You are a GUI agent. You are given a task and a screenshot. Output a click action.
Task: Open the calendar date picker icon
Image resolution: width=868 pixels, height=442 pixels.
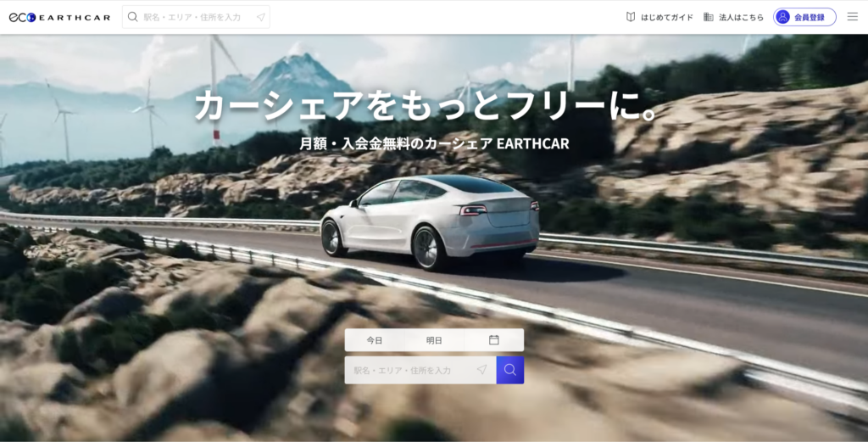click(x=494, y=340)
